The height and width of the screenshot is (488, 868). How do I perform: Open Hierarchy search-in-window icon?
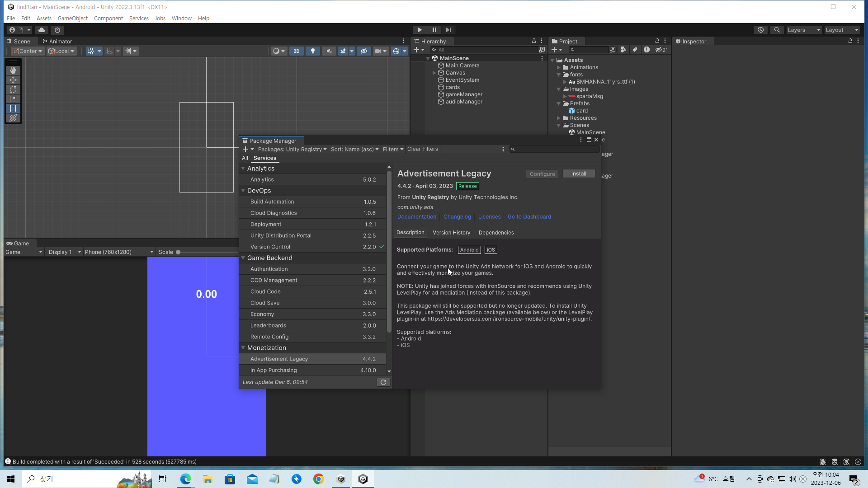[x=542, y=50]
